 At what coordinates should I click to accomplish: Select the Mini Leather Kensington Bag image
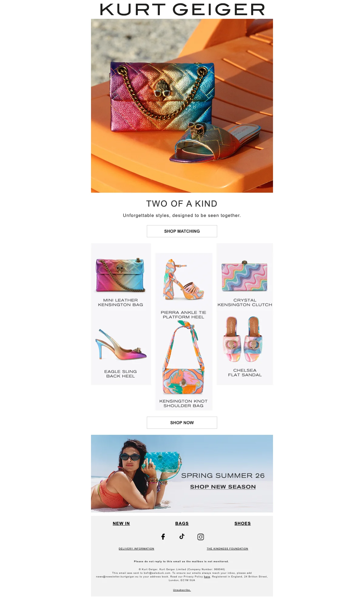coord(121,275)
